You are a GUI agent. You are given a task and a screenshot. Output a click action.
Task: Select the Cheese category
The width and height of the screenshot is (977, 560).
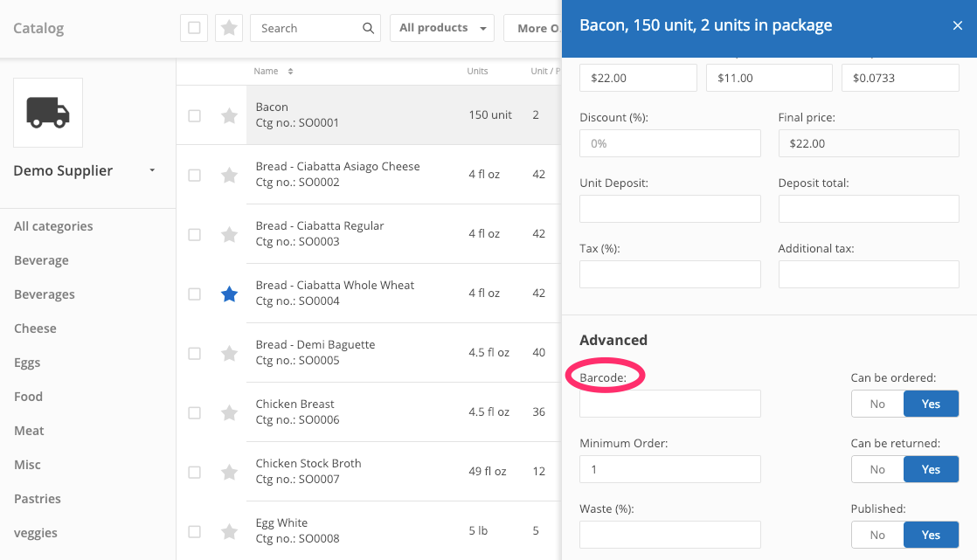tap(35, 328)
